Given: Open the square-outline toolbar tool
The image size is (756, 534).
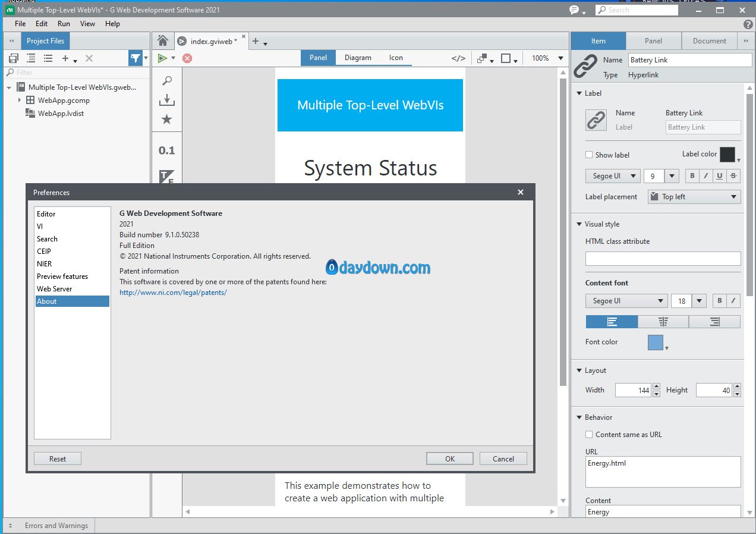Looking at the screenshot, I should [506, 58].
